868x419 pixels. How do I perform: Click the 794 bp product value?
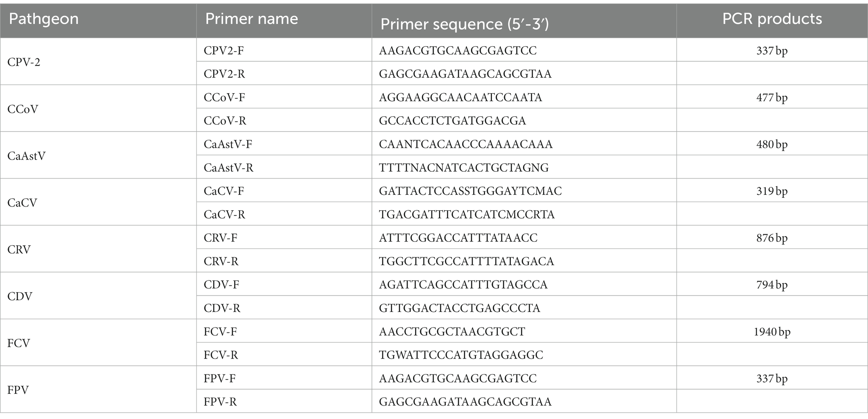(x=772, y=285)
